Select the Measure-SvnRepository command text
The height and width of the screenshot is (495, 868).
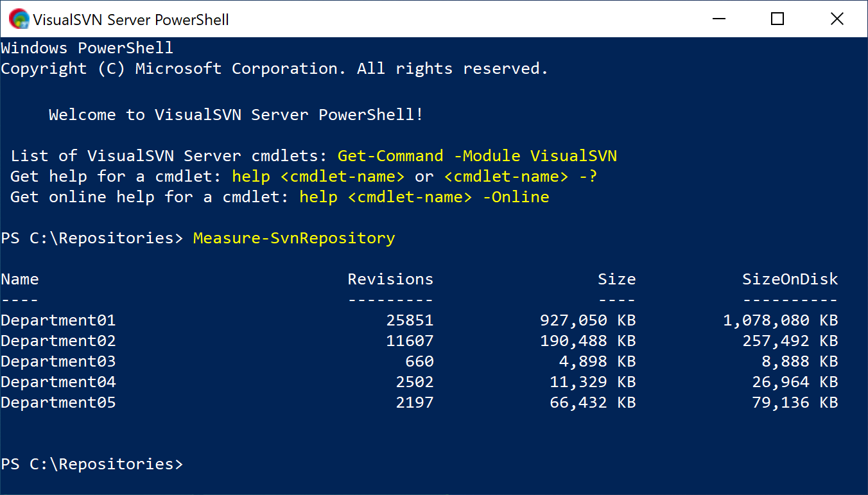point(293,238)
